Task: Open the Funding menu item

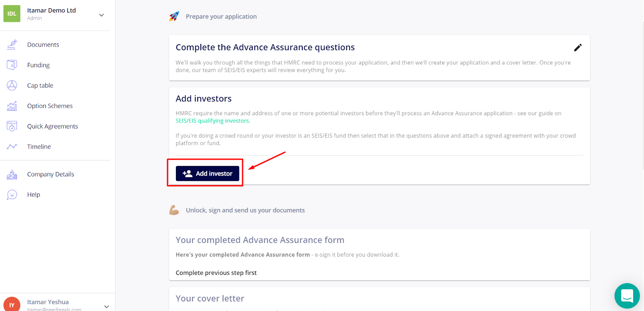Action: pos(39,65)
